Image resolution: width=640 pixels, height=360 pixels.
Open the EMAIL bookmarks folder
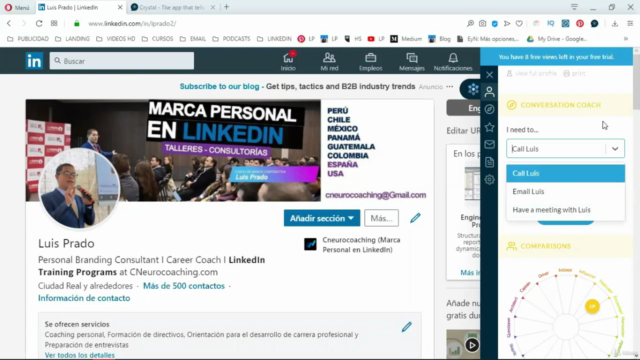pos(193,39)
